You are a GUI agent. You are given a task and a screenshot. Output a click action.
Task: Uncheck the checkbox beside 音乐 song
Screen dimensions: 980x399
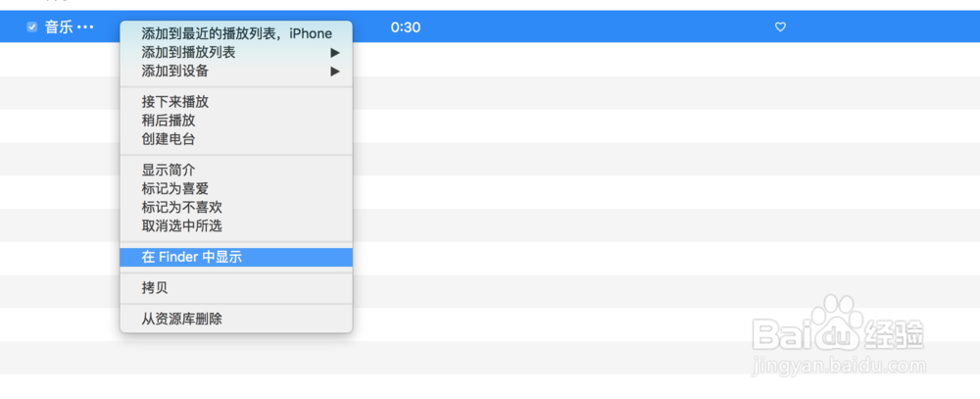coord(31,27)
